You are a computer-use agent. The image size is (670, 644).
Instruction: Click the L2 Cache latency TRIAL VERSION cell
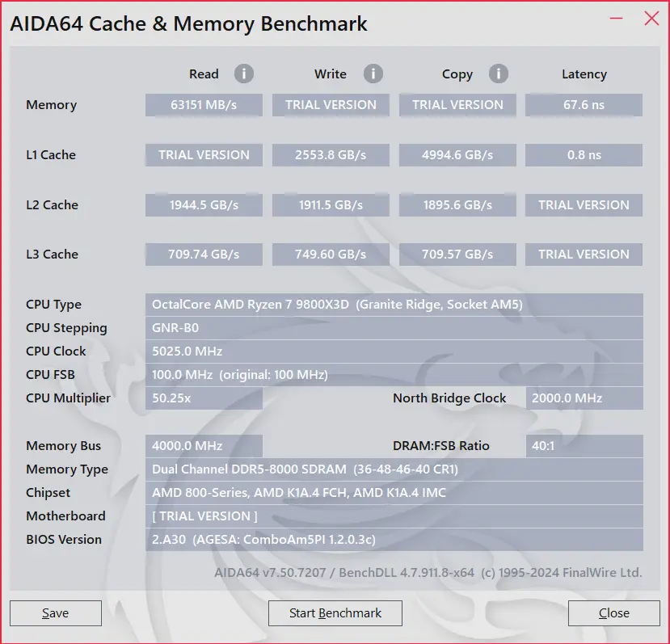point(584,205)
